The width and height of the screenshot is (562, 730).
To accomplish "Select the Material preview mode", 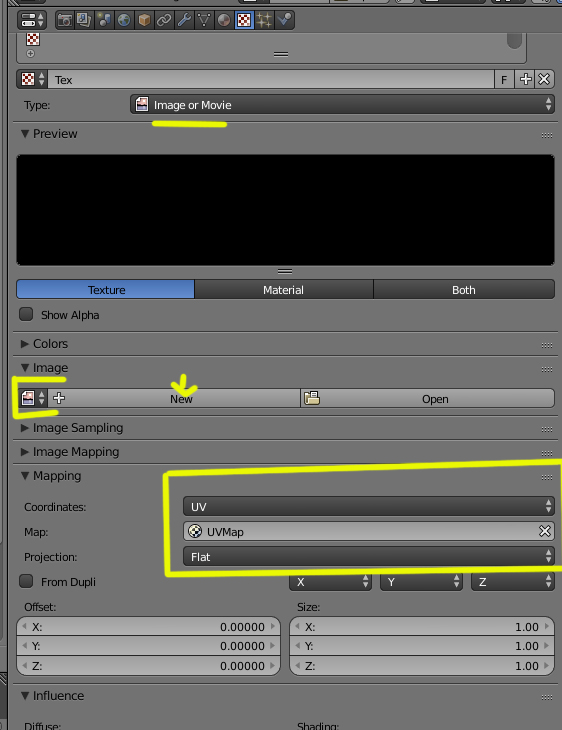I will pyautogui.click(x=284, y=290).
